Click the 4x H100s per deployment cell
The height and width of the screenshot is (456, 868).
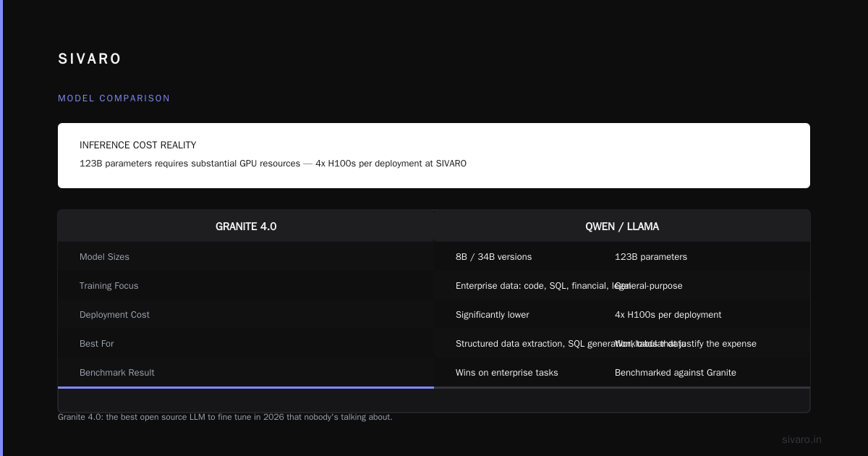(668, 315)
